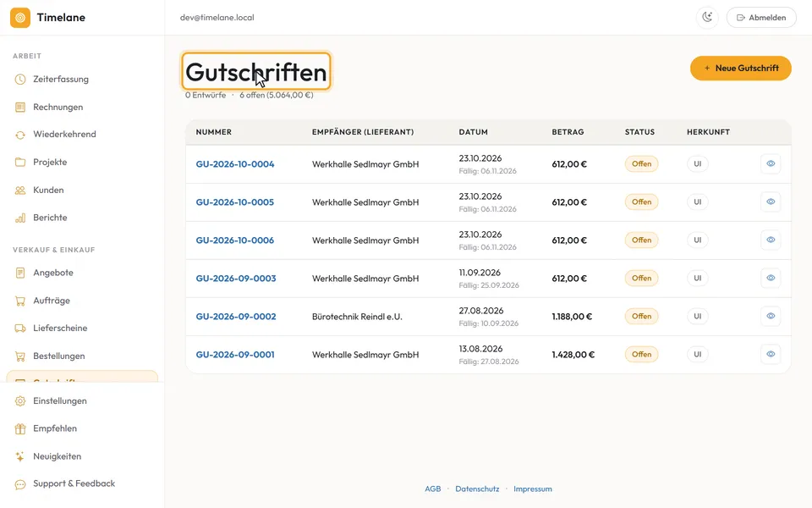Toggle dark mode with the moon icon
This screenshot has width=812, height=508.
tap(707, 17)
